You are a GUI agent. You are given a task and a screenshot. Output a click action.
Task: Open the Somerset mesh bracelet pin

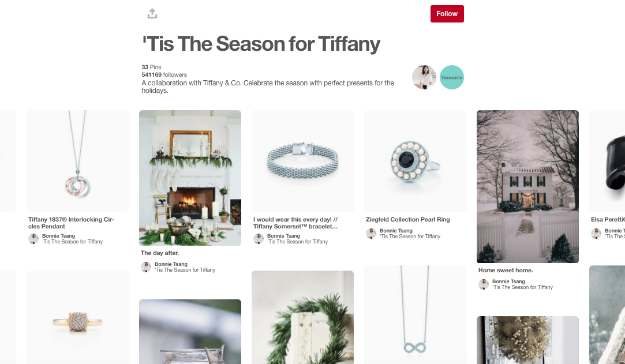(302, 161)
